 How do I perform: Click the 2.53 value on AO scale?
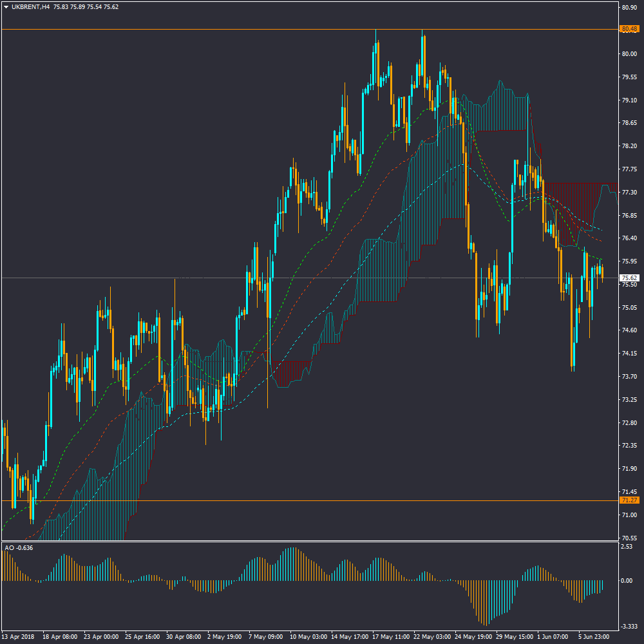coord(626,547)
